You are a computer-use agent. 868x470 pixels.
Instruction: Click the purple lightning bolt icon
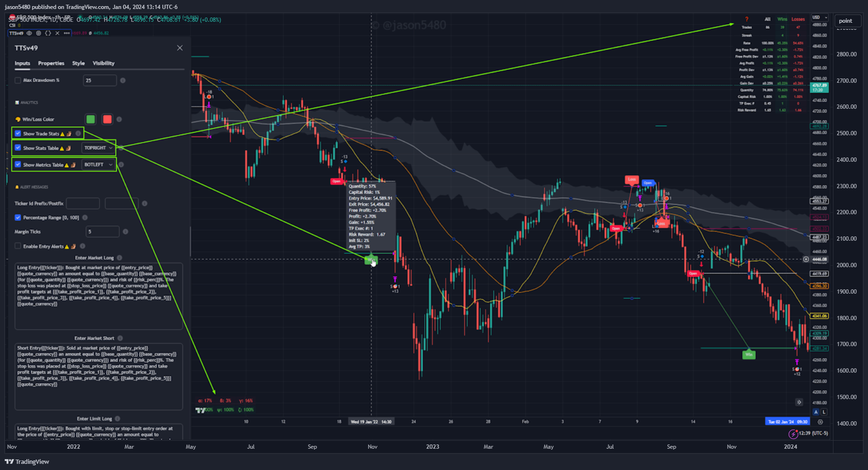(793, 434)
